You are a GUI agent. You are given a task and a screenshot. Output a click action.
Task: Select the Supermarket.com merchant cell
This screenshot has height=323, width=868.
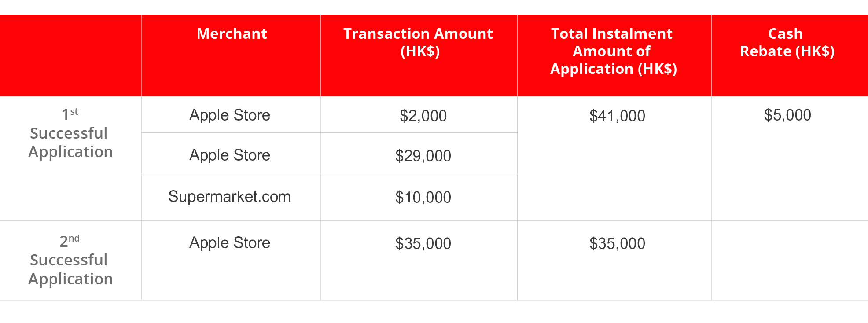point(230,197)
